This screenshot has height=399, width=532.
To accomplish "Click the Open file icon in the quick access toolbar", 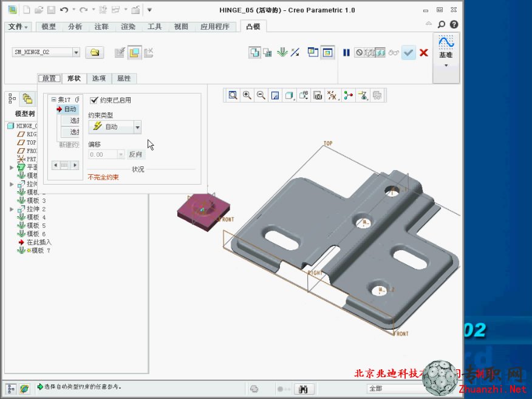I will coord(39,10).
